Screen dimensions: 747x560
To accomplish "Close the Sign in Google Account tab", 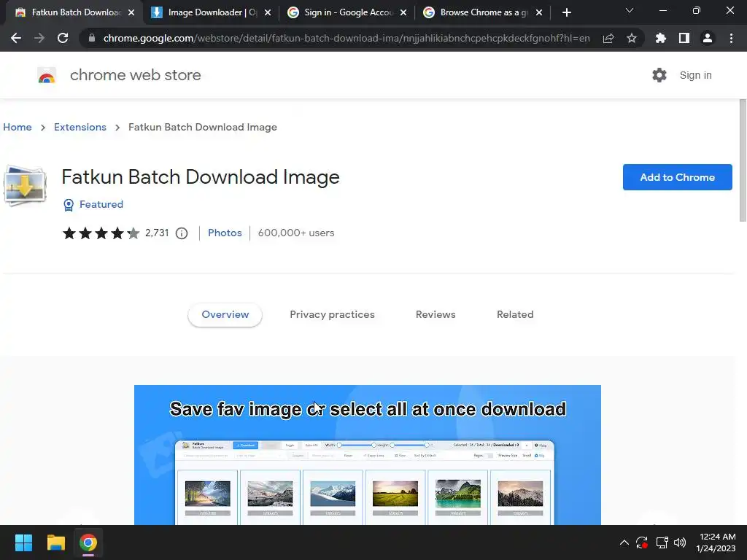I will click(403, 12).
